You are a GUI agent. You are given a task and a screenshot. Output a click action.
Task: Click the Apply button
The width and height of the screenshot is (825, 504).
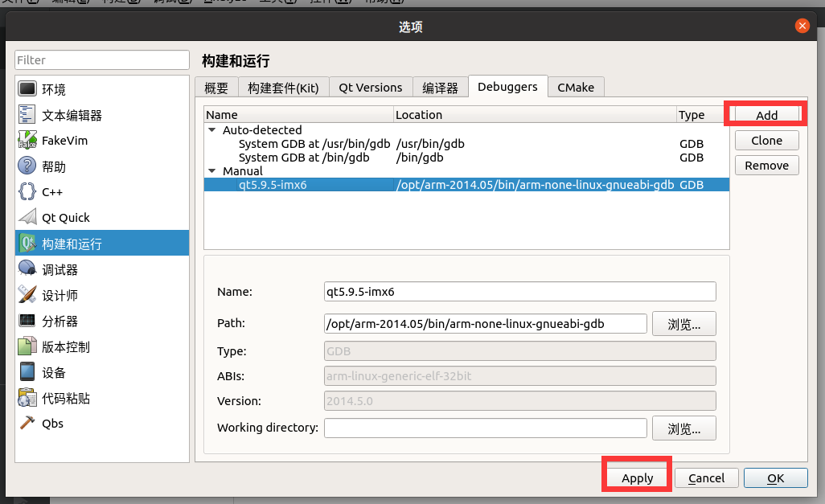[637, 477]
